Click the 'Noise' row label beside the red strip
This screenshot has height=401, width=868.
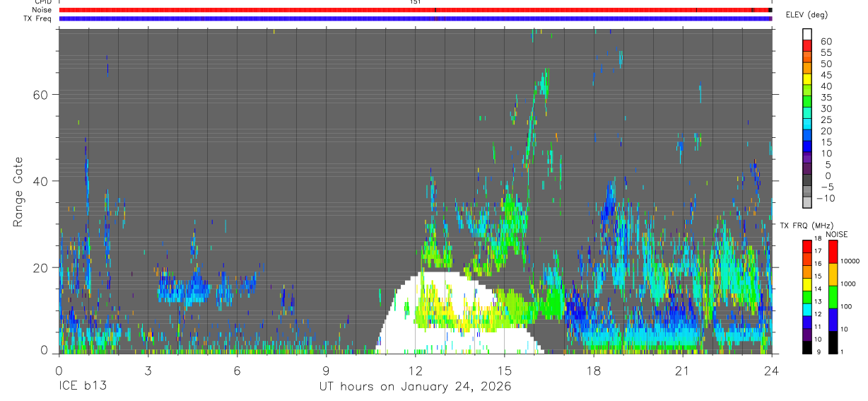43,10
